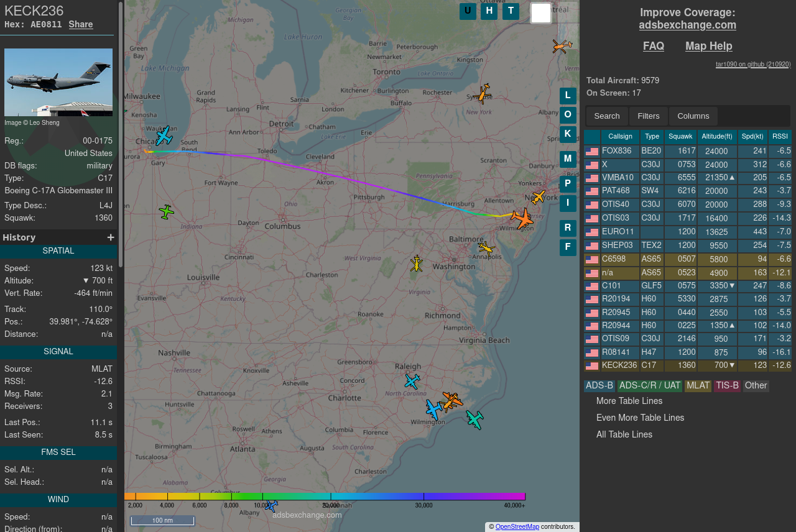Select the SHEP03 table row
796x532 pixels.
(x=688, y=245)
